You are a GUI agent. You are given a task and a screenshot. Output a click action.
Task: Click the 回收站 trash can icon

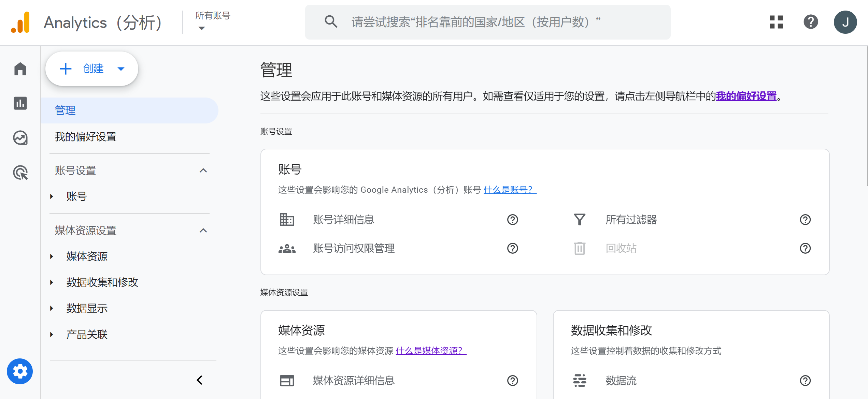(580, 248)
